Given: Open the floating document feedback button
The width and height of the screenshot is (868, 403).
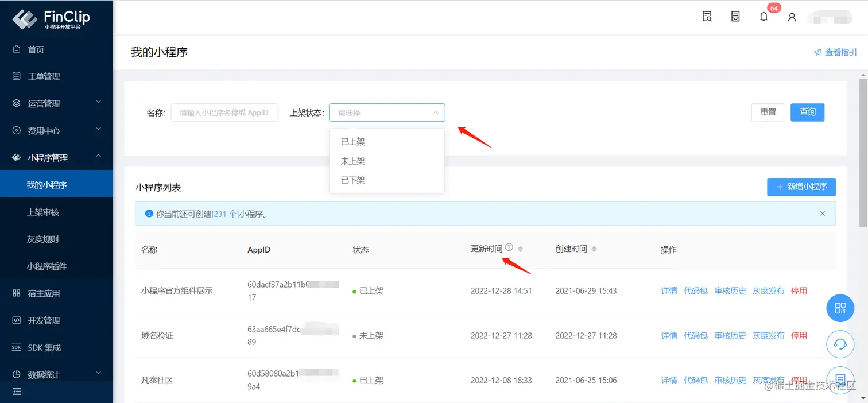Looking at the screenshot, I should pyautogui.click(x=840, y=380).
